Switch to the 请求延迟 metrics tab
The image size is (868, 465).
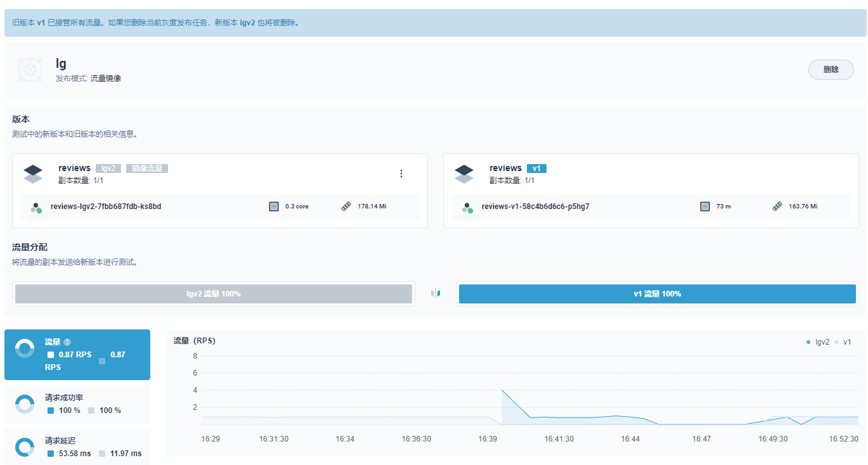77,447
